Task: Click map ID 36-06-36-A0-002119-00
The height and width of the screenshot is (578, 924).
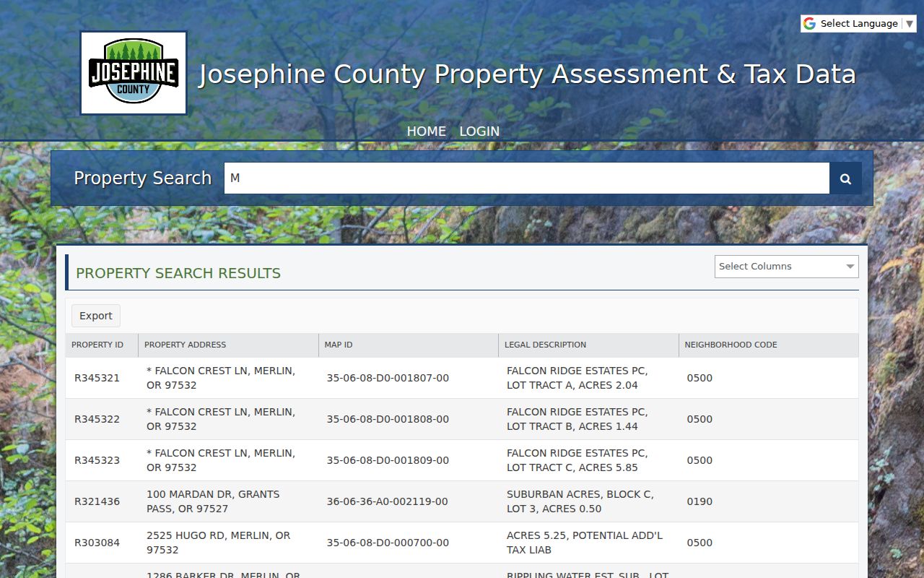Action: [x=387, y=501]
